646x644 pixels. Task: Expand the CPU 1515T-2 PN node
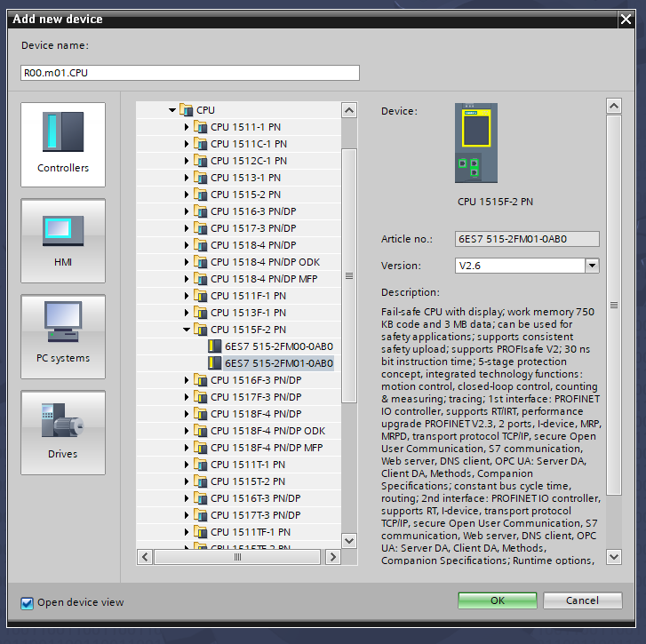coord(187,481)
